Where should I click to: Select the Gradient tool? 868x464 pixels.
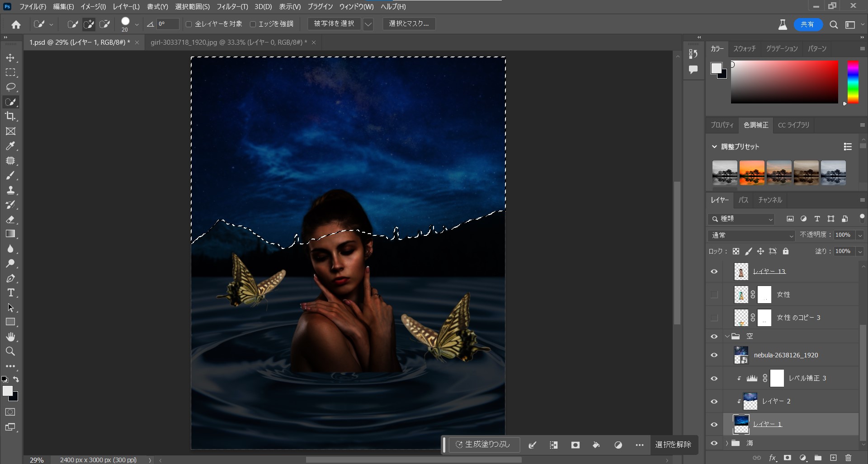10,234
